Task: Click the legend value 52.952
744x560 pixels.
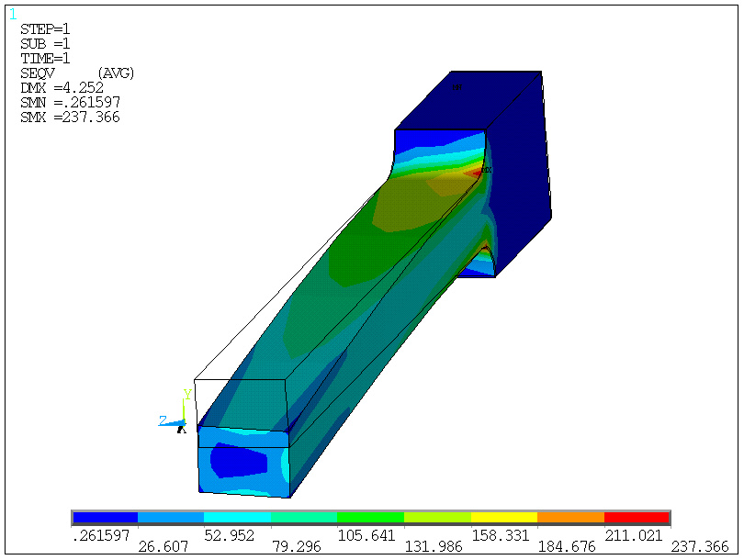Action: click(230, 535)
